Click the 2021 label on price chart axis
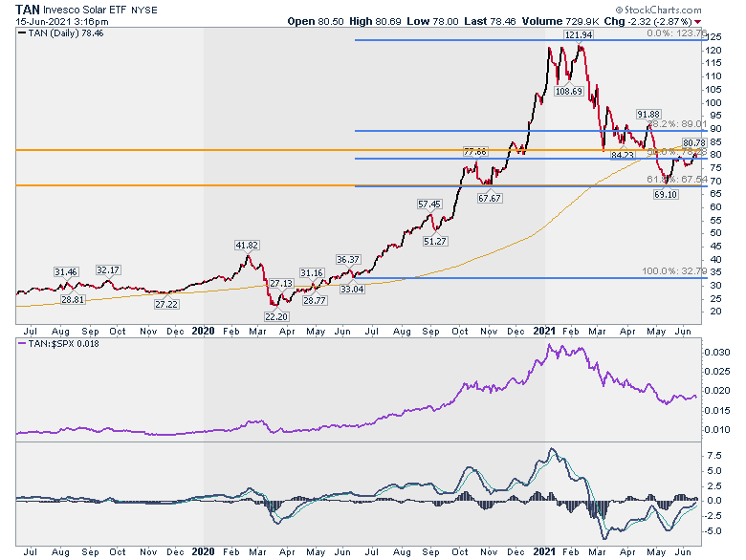The image size is (746, 560). [x=544, y=331]
